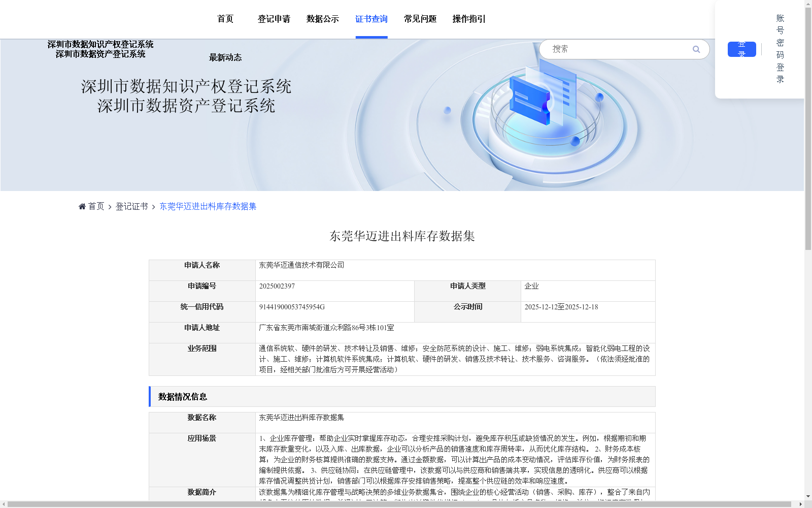812x508 pixels.
Task: Open the 常见问题 navigation tab
Action: point(420,19)
